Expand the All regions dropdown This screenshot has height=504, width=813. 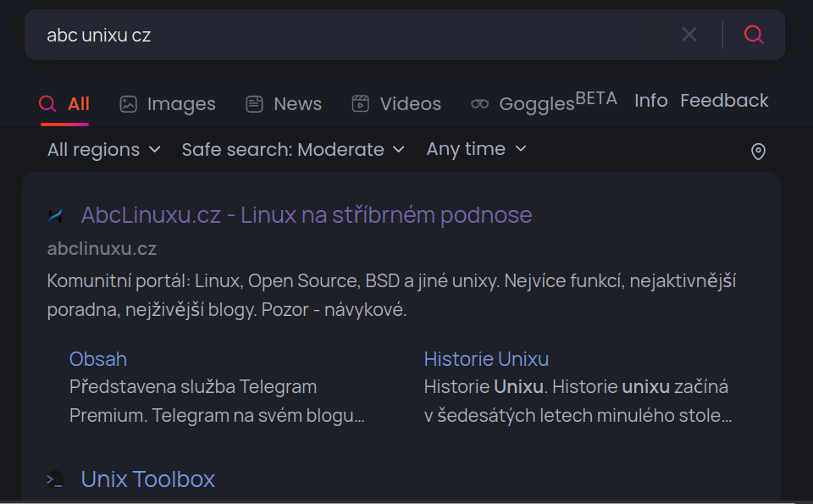tap(103, 150)
